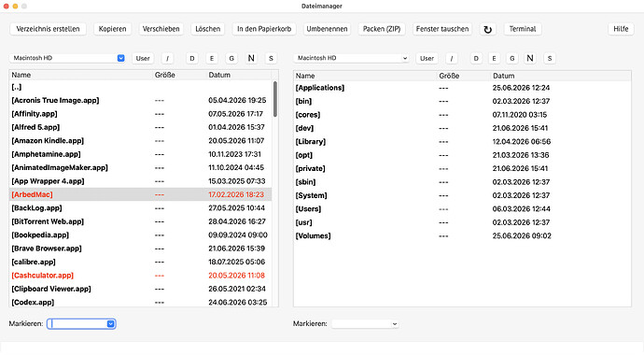Open the Terminal button
Viewport: 644px width, 355px height.
tap(523, 29)
